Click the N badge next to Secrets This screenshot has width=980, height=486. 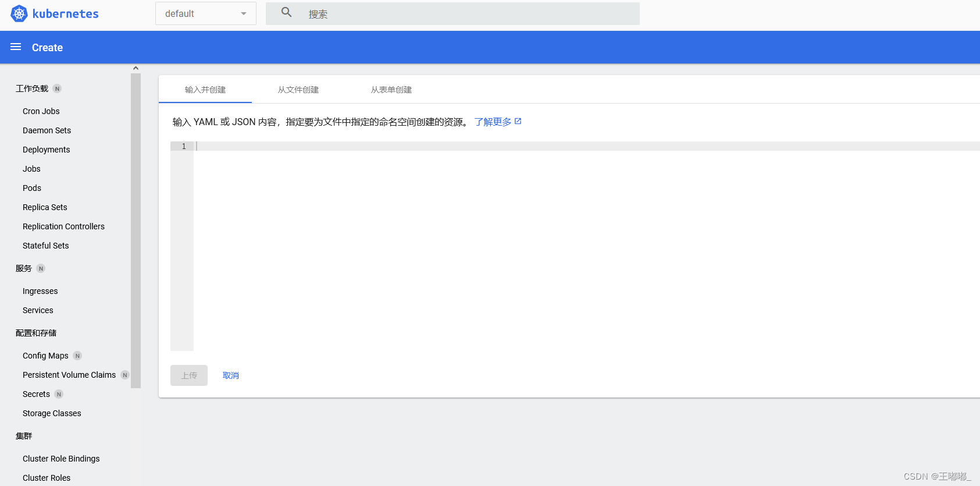click(x=59, y=394)
